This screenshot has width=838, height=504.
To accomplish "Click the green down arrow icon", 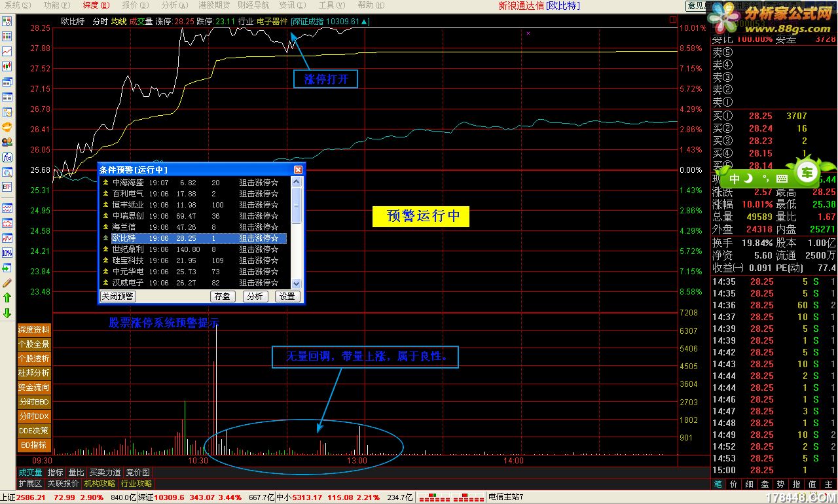I will click(x=7, y=313).
